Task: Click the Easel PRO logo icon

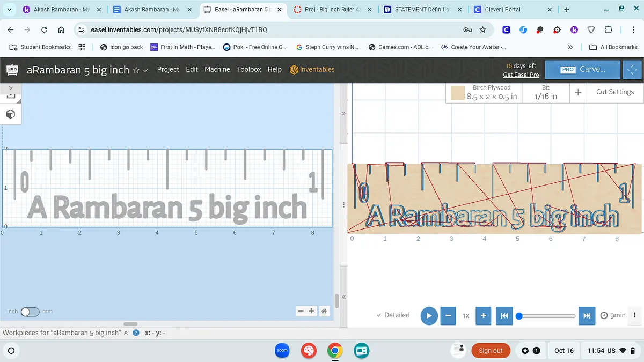Action: pos(12,70)
